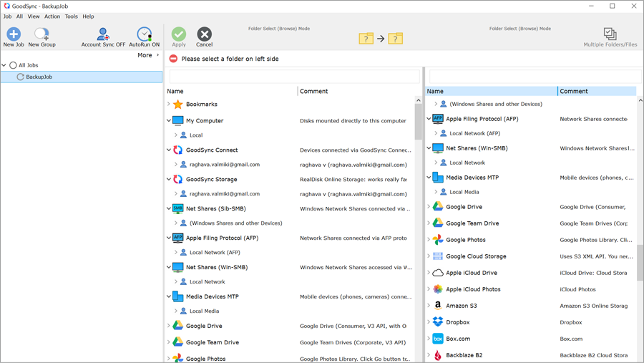Screen dimensions: 644x363
Task: Toggle AutoRun ON clock icon
Action: 144,34
